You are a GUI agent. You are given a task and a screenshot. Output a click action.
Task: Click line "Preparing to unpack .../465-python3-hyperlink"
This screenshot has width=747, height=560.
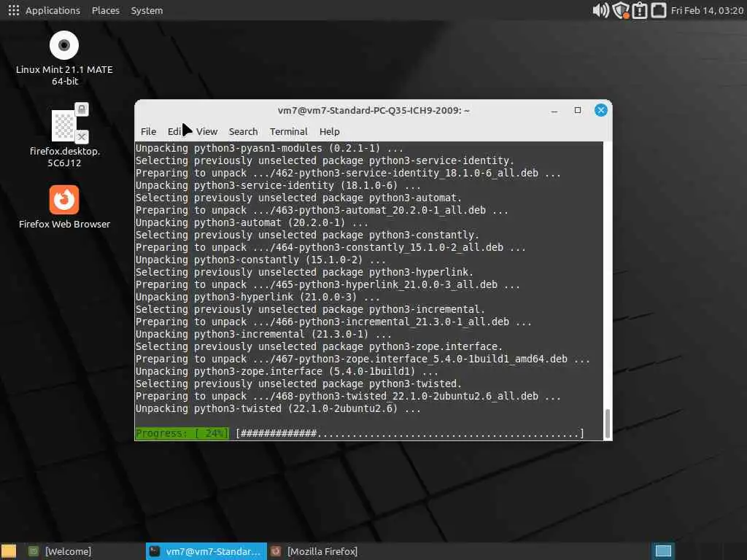click(x=328, y=285)
